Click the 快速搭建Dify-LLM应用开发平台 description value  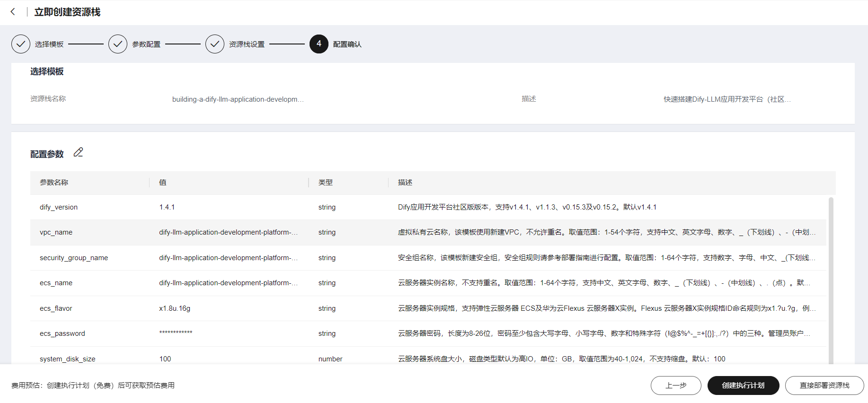[x=727, y=99]
